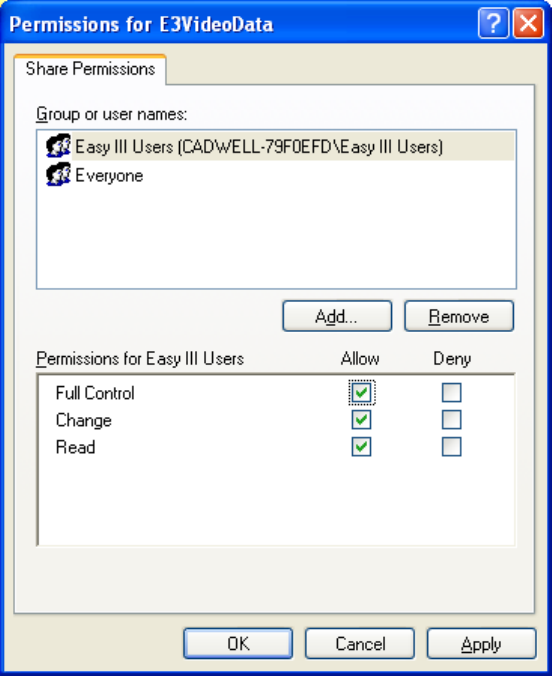Check the Change Deny box
552x676 pixels.
452,419
